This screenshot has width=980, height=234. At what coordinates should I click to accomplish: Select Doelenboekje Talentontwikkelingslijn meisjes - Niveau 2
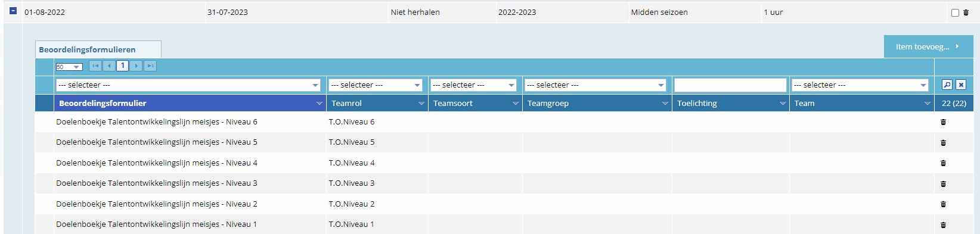click(x=157, y=204)
